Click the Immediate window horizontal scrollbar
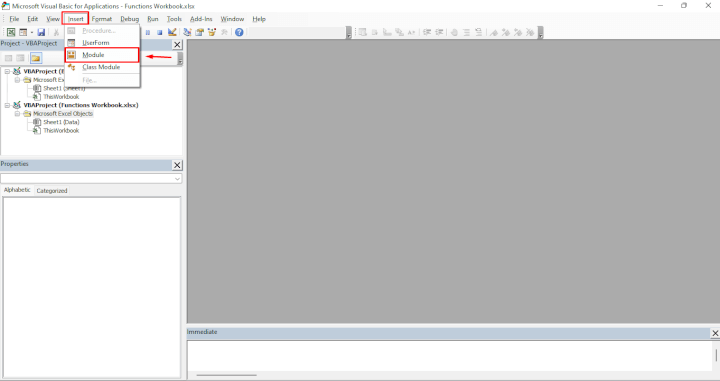Screen dimensions: 720x381 pyautogui.click(x=226, y=375)
